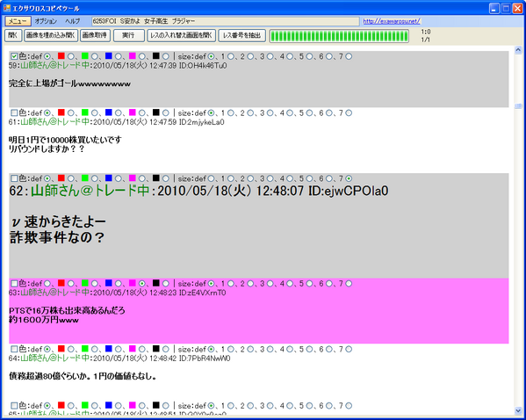Select size 7 radio on post 64
Screen dimensions: 526x420
[349, 349]
